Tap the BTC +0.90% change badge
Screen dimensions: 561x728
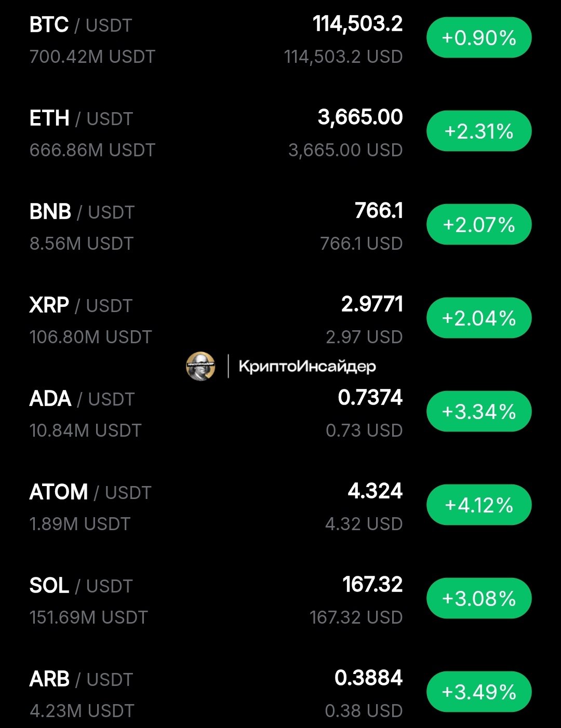coord(479,37)
